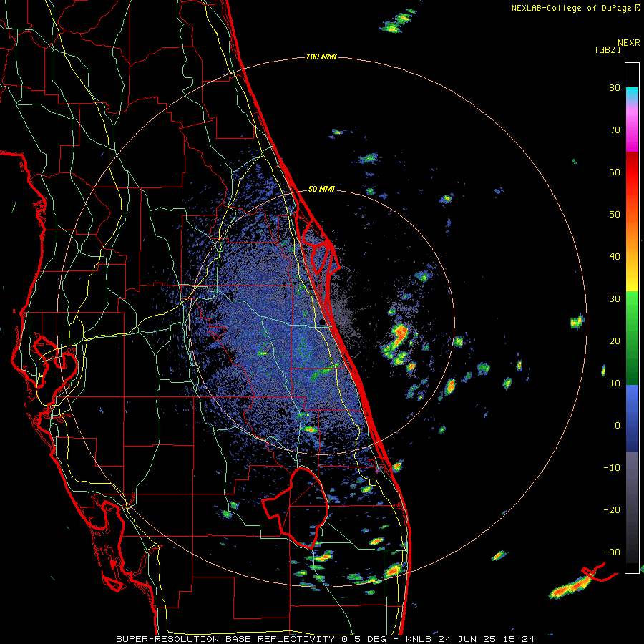The image size is (644, 644).
Task: Click the -30 value on dBZ scale
Action: [x=612, y=552]
